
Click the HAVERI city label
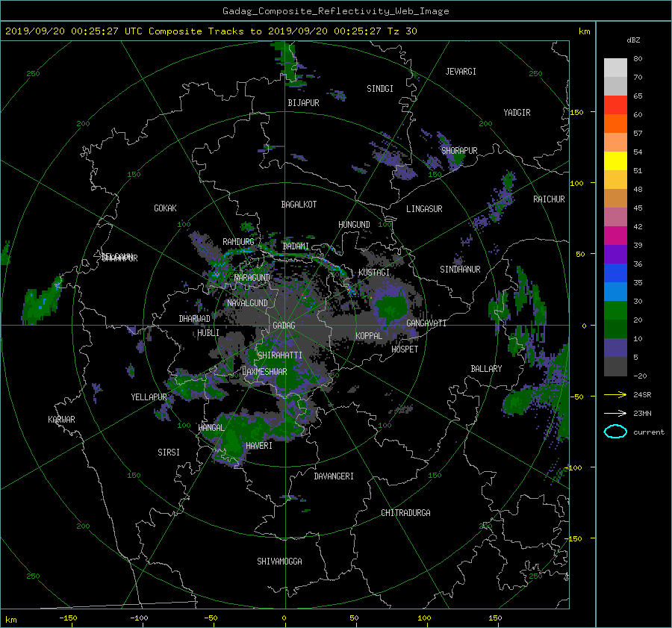pos(259,446)
